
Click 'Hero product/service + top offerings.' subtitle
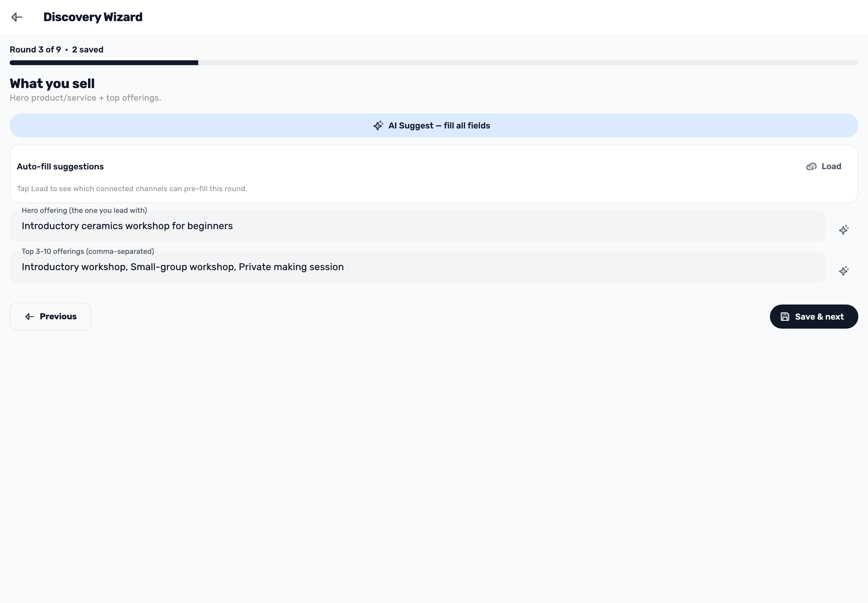click(x=85, y=98)
